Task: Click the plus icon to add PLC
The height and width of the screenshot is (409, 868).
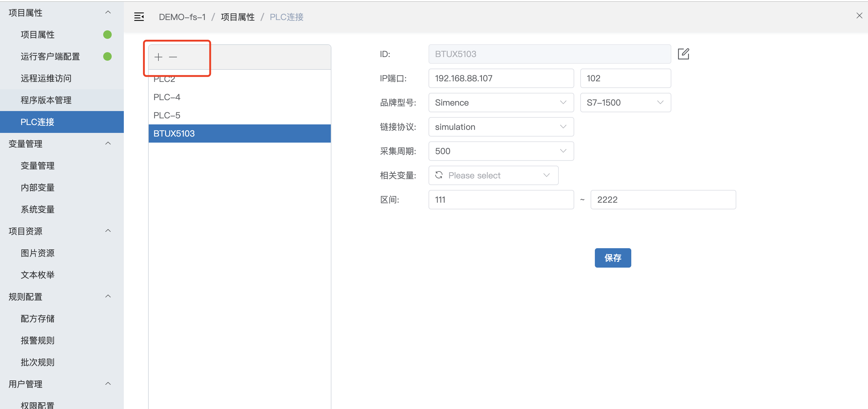Action: click(x=158, y=57)
